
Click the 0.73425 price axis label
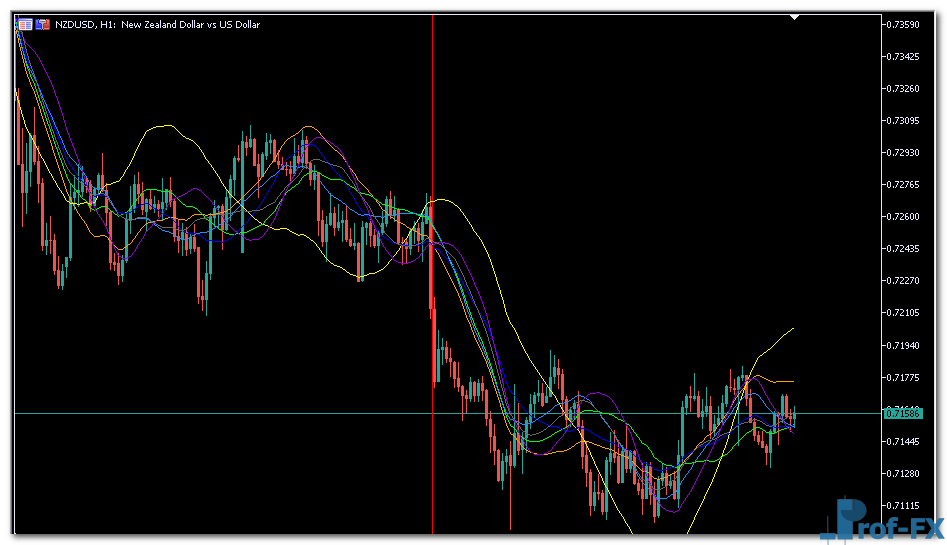pyautogui.click(x=904, y=56)
